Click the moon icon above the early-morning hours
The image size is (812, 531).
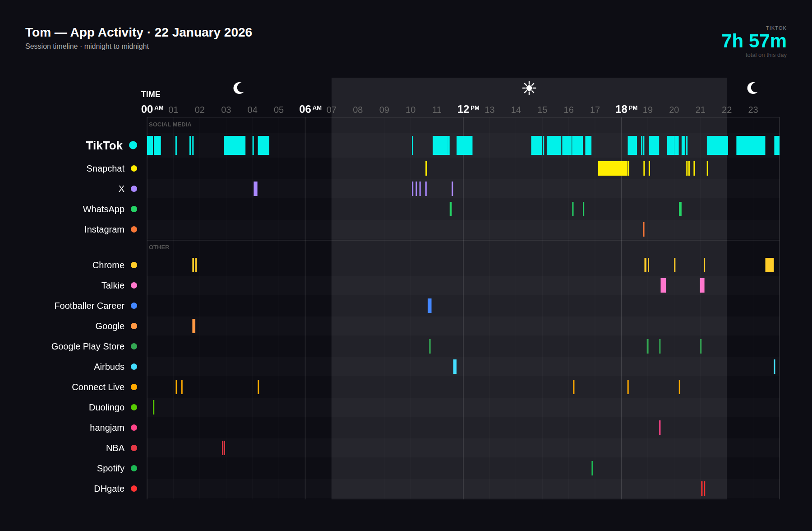(239, 88)
